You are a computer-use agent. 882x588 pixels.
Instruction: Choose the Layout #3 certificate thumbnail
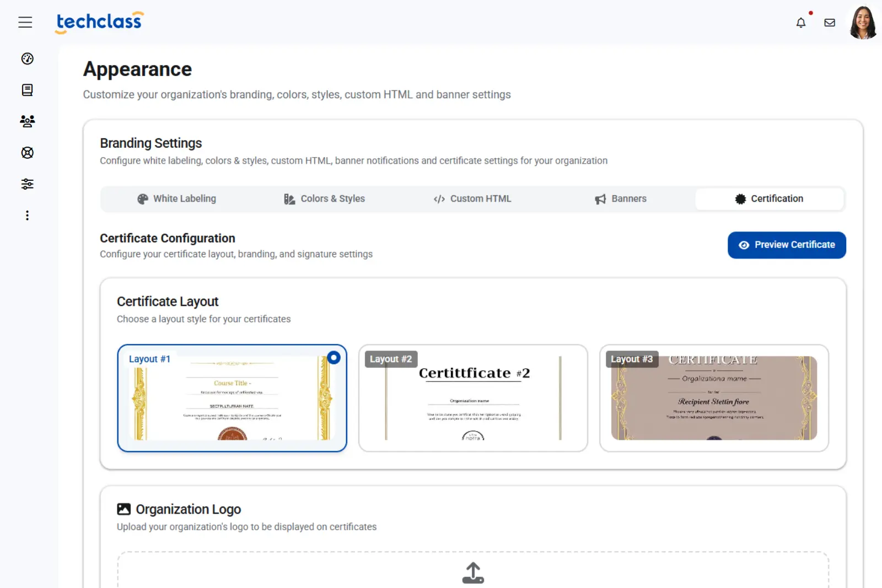click(714, 398)
